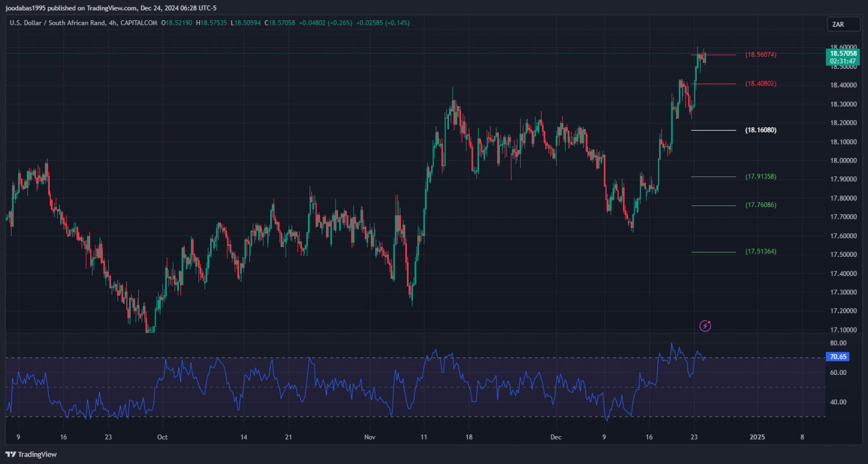Click the 80.00 tick on RSI scale
Image resolution: width=868 pixels, height=464 pixels.
[x=838, y=343]
